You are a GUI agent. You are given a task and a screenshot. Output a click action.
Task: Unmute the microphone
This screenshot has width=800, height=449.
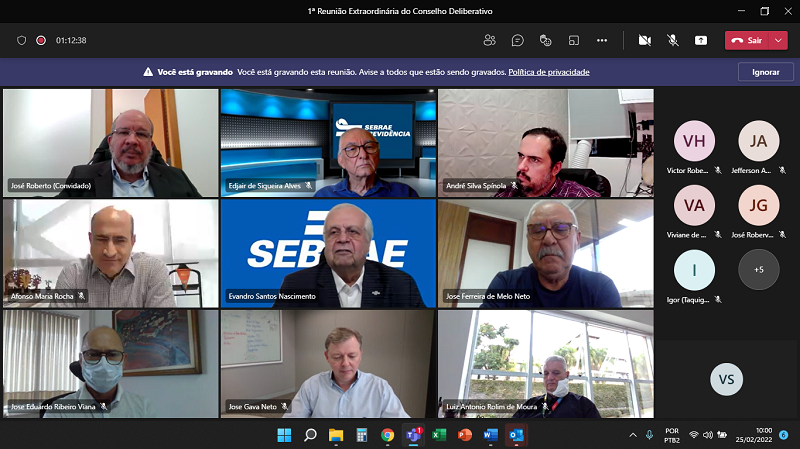click(673, 40)
